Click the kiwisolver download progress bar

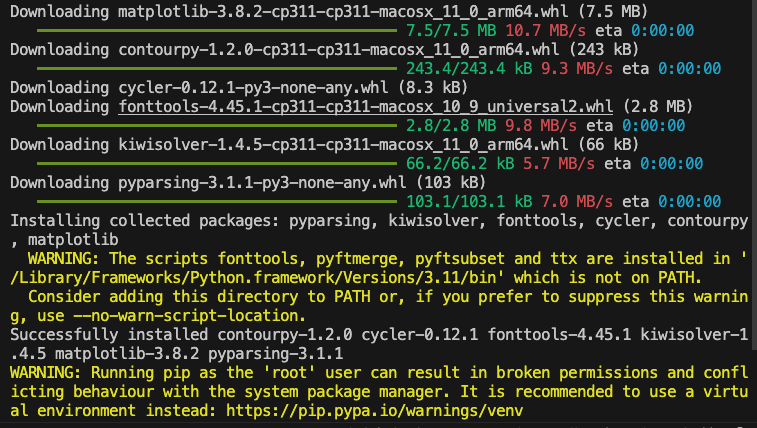[217, 164]
